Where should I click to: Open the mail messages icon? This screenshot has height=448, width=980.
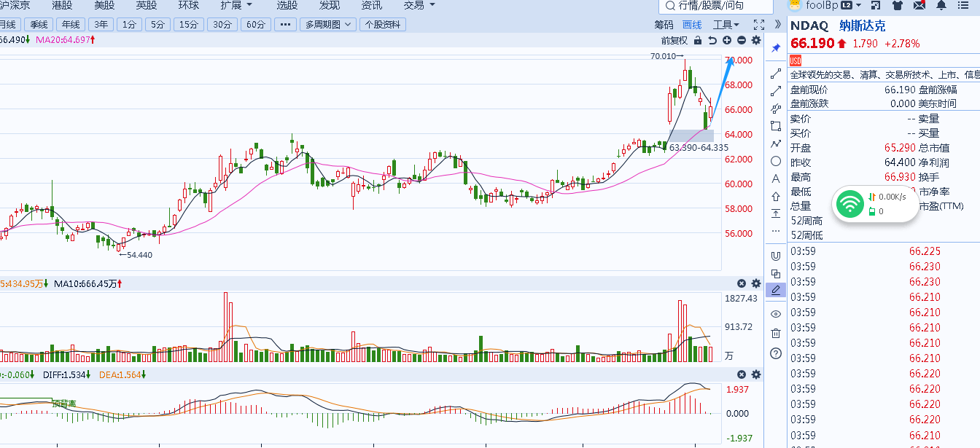920,6
